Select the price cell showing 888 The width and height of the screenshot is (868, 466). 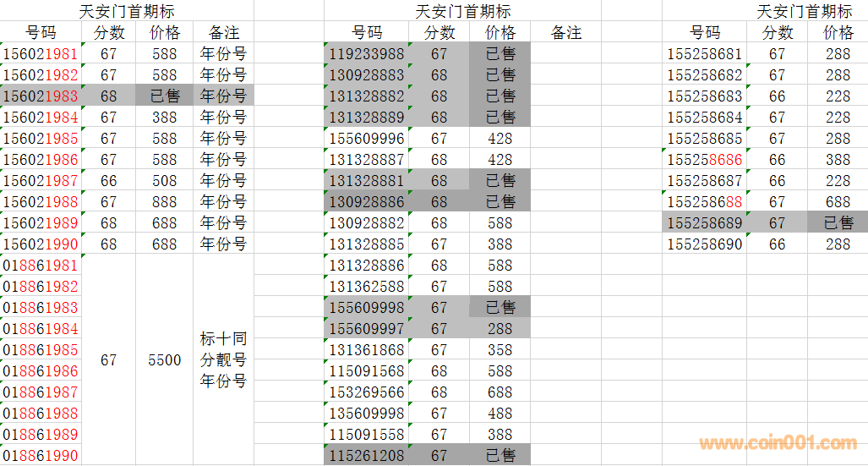pos(164,201)
